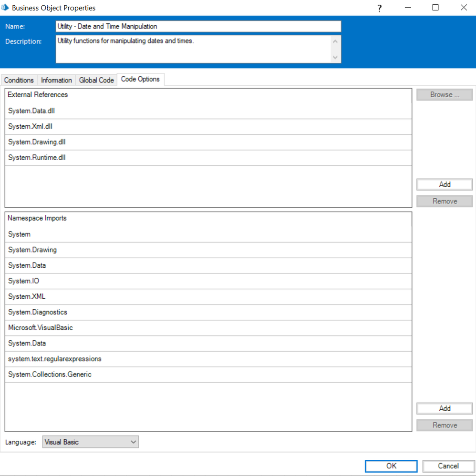The width and height of the screenshot is (476, 476).
Task: Cancel the Business Object Properties dialog
Action: click(x=448, y=466)
